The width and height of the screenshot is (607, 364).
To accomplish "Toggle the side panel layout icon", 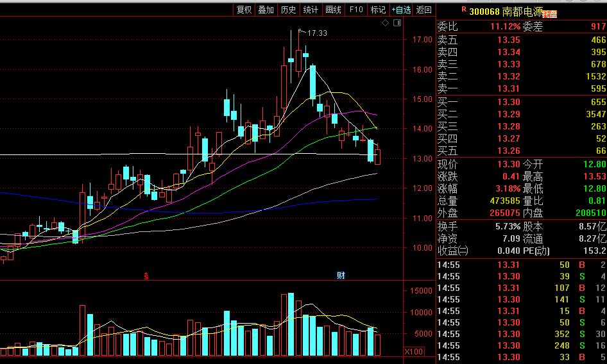I will tap(397, 23).
